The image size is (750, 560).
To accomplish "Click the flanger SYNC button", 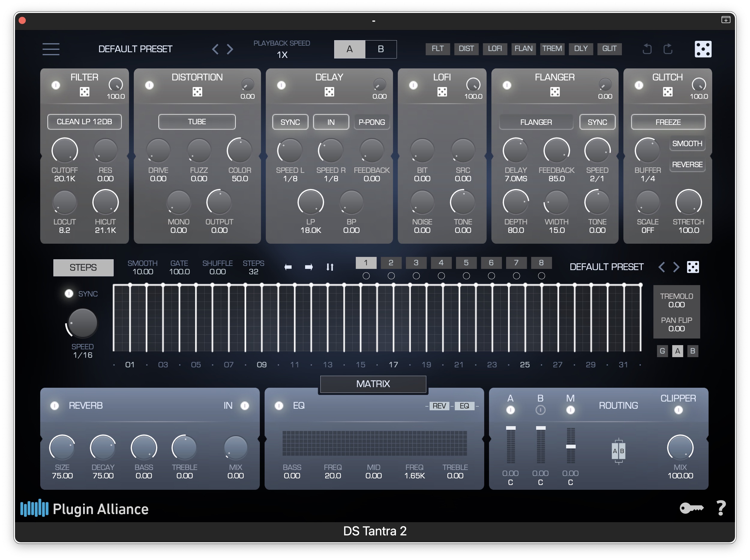I will [597, 122].
